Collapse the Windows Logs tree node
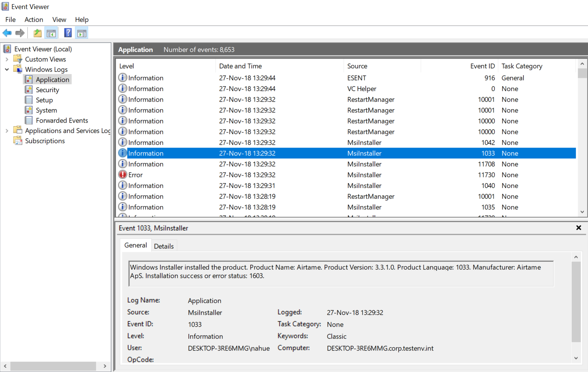The image size is (588, 372). coord(7,69)
